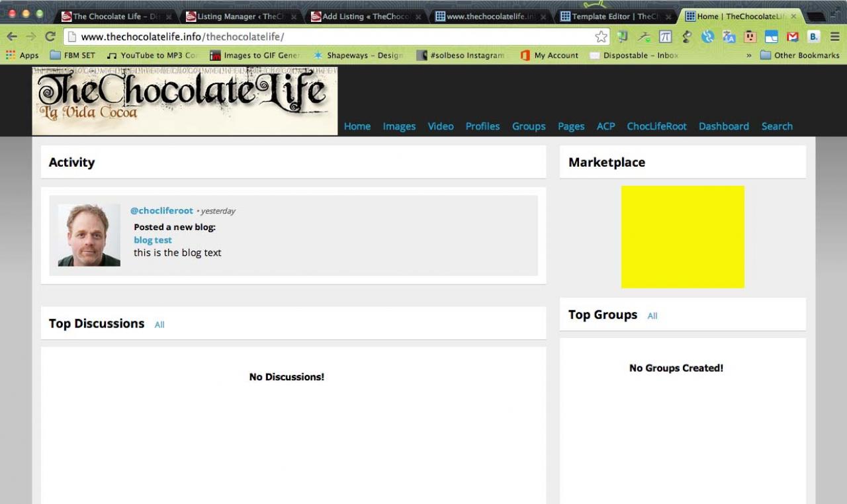Go back to the previous page
This screenshot has height=504, width=847.
12,37
